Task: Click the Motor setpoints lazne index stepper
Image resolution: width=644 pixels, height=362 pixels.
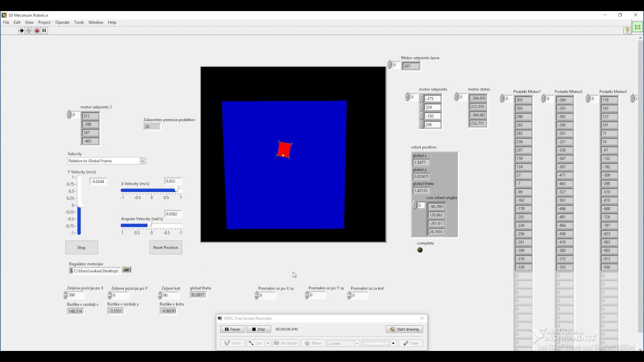Action: pos(389,65)
